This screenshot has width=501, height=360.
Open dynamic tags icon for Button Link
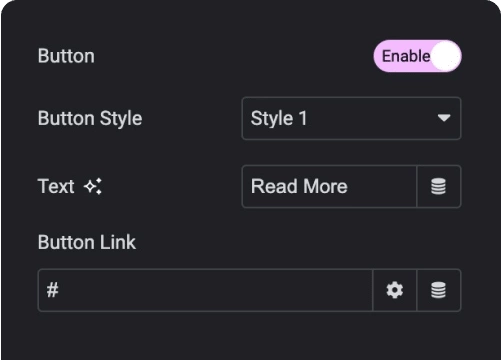[438, 290]
